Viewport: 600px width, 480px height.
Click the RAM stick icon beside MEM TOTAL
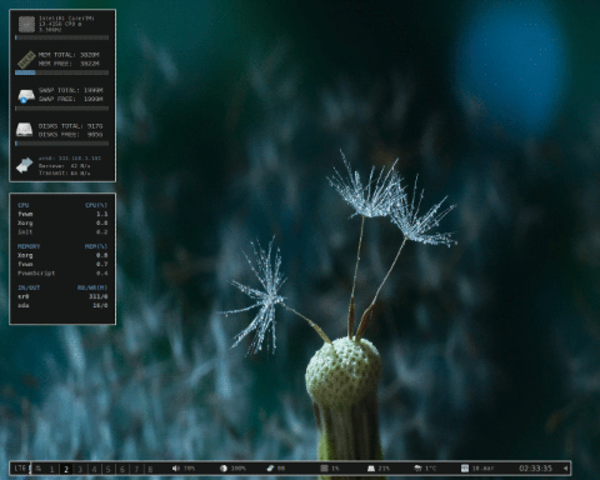tap(27, 59)
